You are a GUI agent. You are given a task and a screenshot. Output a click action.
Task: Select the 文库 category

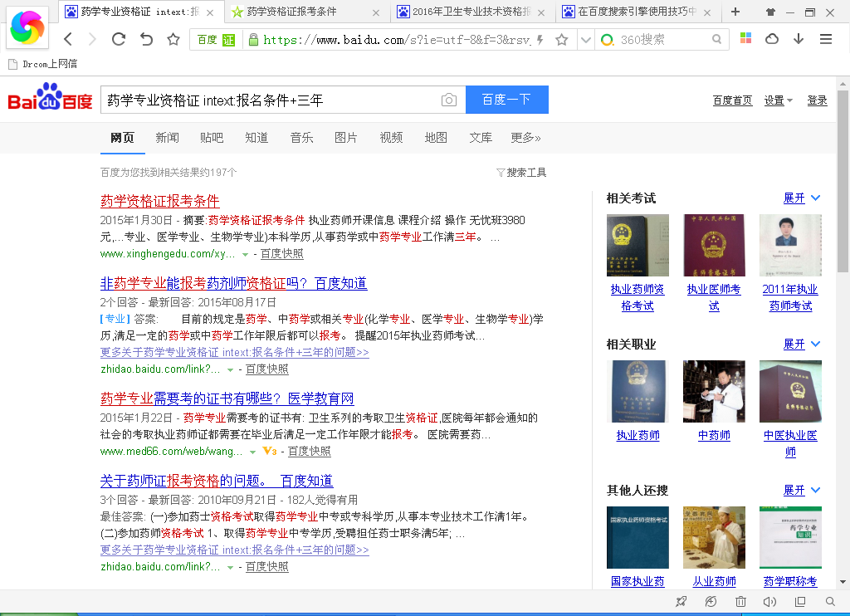point(481,138)
